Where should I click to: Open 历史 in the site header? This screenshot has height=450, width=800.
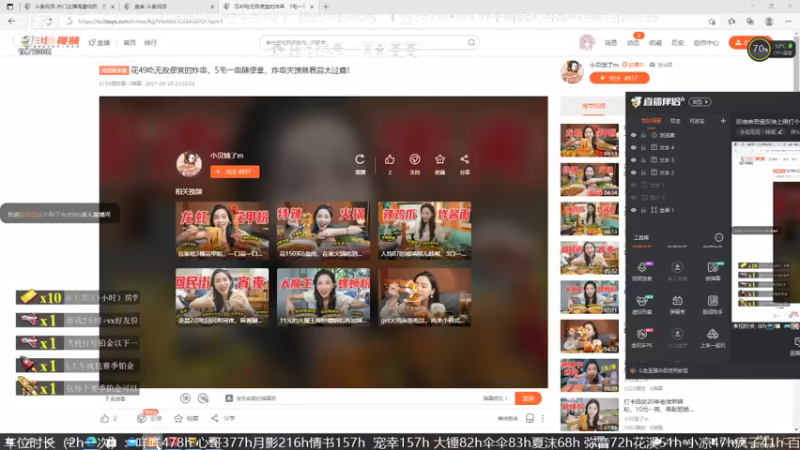coord(678,43)
